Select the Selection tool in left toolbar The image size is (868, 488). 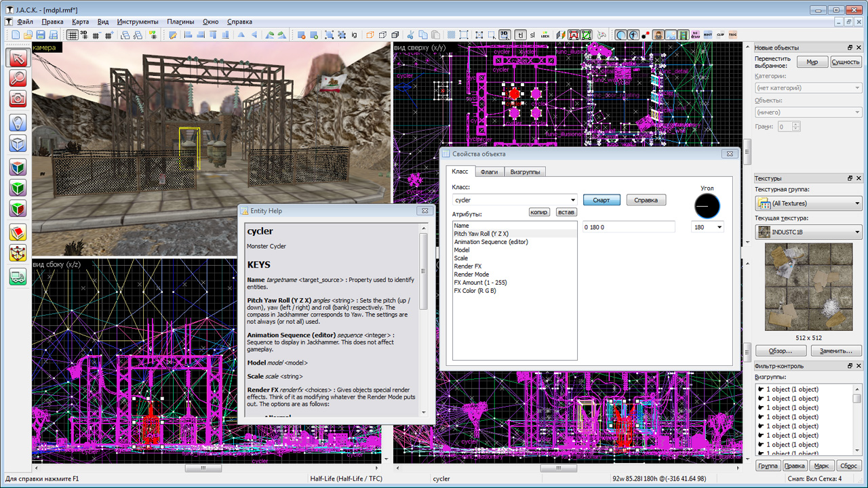click(x=18, y=58)
